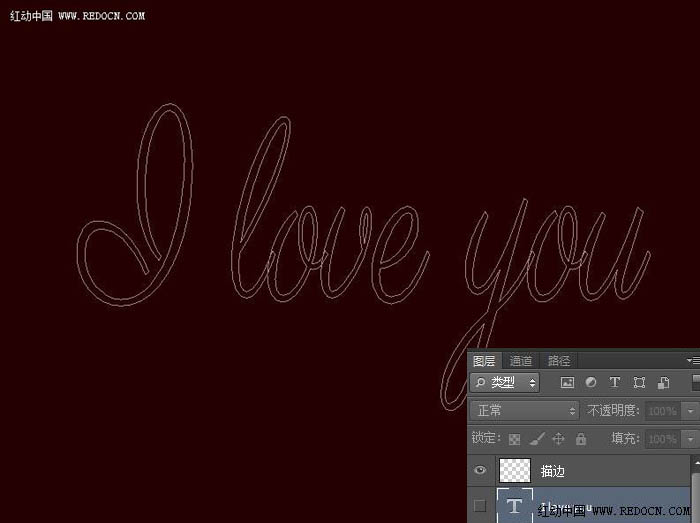Show the hidden text layer visibility box
The image size is (700, 523).
pos(480,506)
